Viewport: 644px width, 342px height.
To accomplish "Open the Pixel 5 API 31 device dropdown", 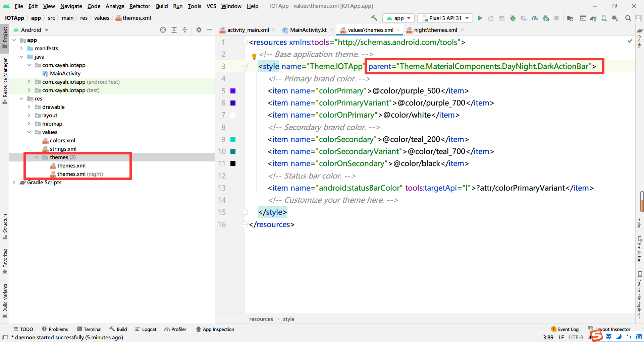I will point(445,18).
